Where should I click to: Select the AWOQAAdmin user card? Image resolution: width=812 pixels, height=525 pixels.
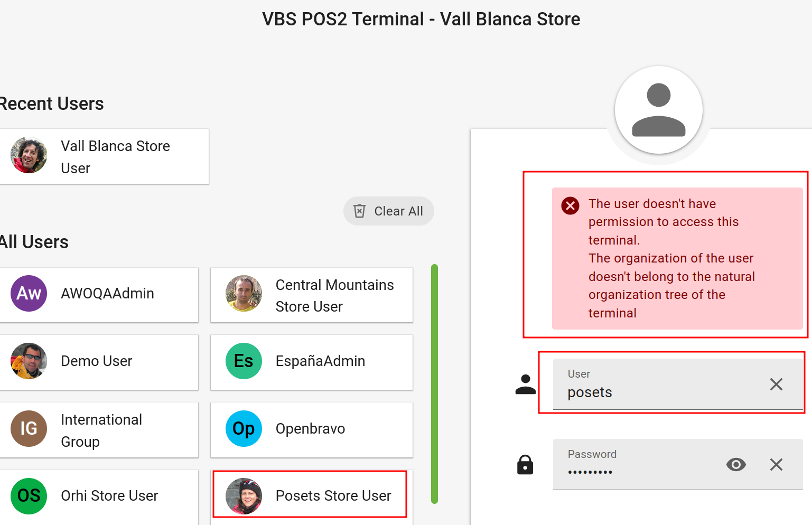(x=99, y=294)
